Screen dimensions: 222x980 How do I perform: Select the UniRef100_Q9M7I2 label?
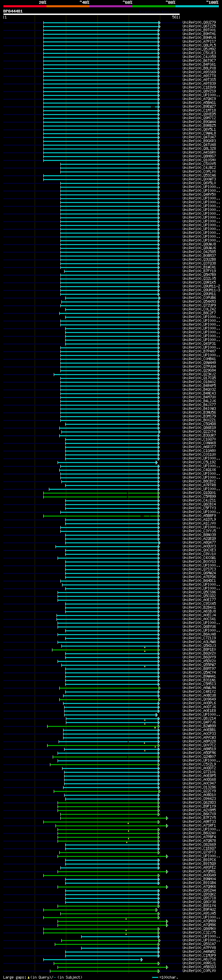click(199, 118)
